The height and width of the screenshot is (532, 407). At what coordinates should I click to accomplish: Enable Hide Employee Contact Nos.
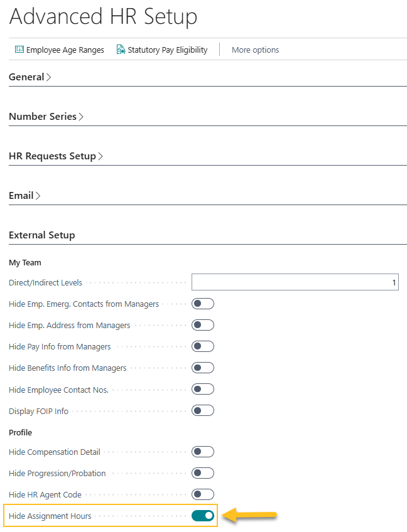202,388
